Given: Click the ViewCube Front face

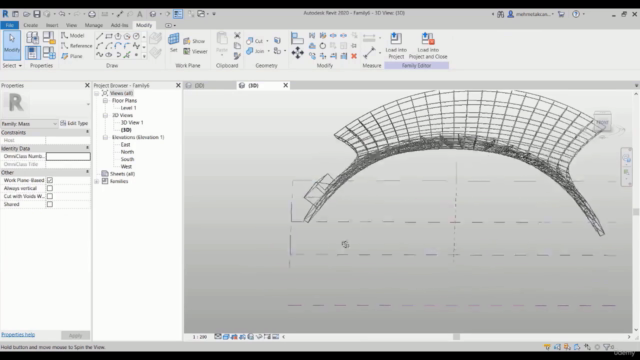Looking at the screenshot, I should click(602, 122).
